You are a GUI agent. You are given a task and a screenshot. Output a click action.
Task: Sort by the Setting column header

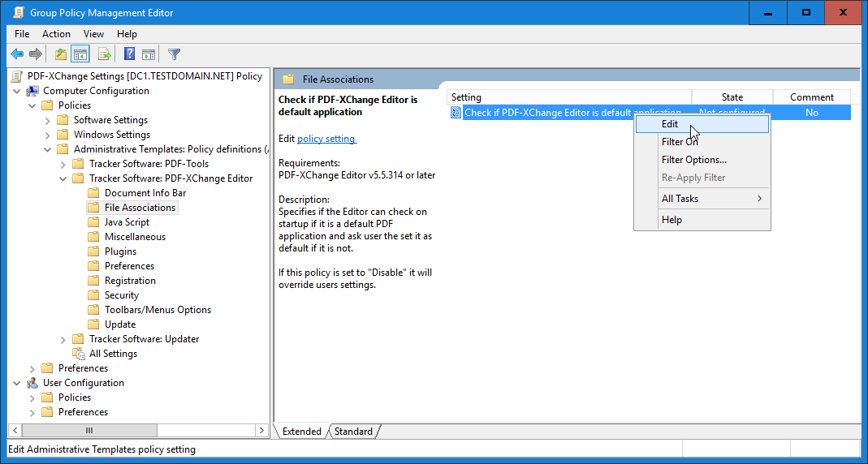(569, 97)
